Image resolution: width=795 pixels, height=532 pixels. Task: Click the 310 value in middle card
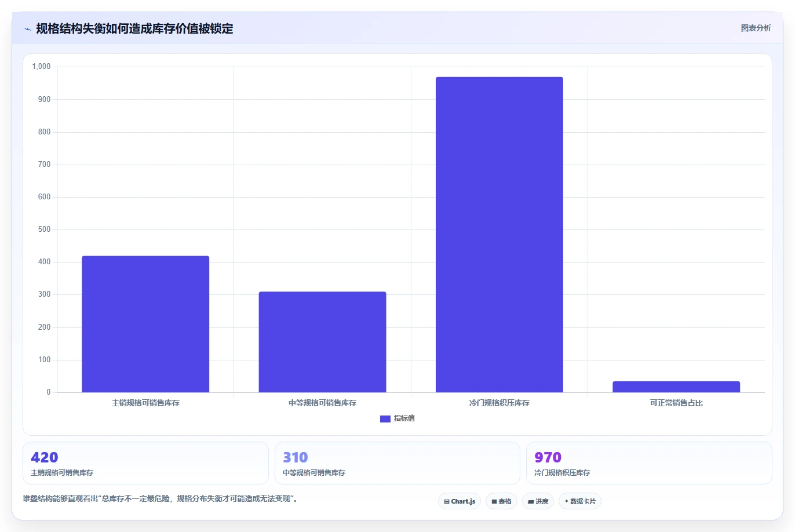296,457
